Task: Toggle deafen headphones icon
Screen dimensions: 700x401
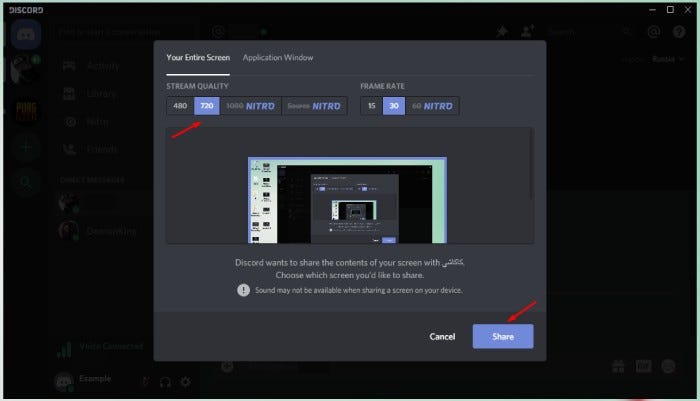Action: (165, 382)
